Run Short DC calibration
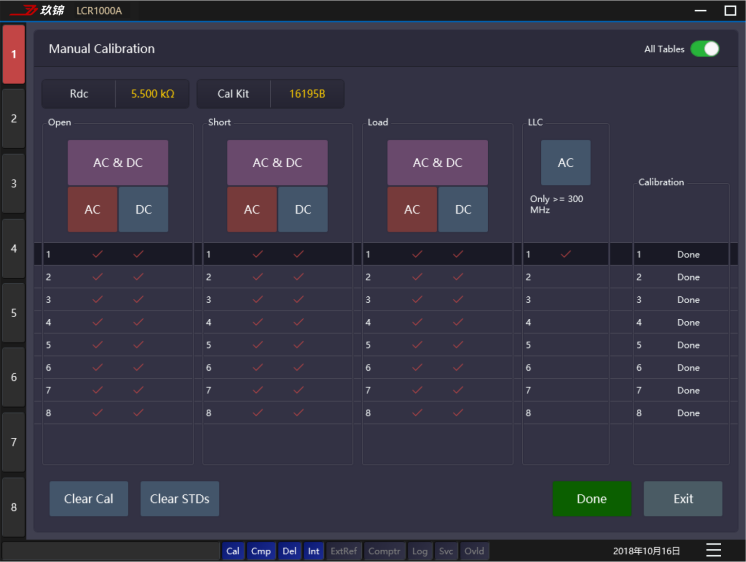Image resolution: width=746 pixels, height=562 pixels. 303,209
